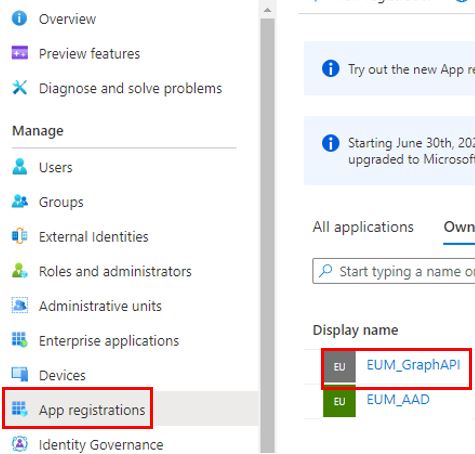The width and height of the screenshot is (475, 454).
Task: Click the Users person icon
Action: tap(20, 167)
